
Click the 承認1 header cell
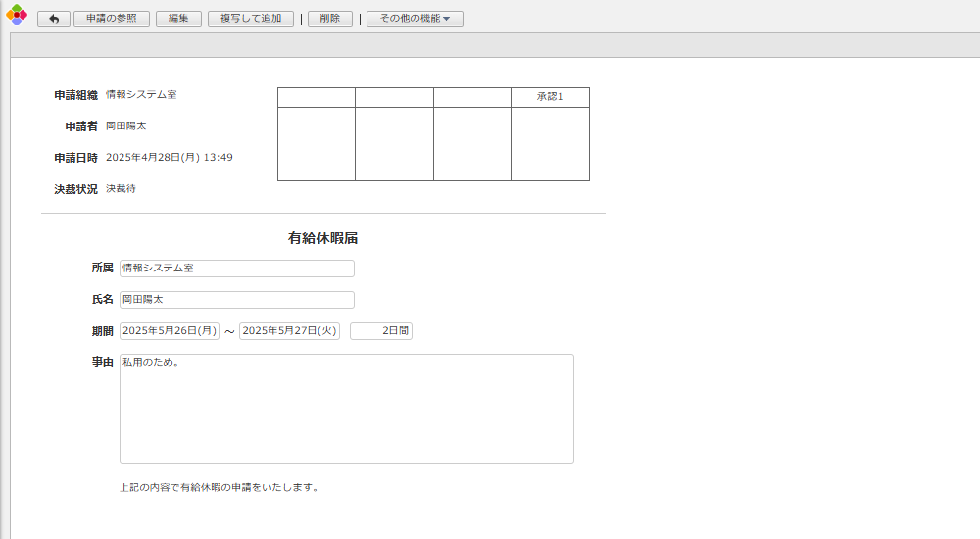point(550,97)
